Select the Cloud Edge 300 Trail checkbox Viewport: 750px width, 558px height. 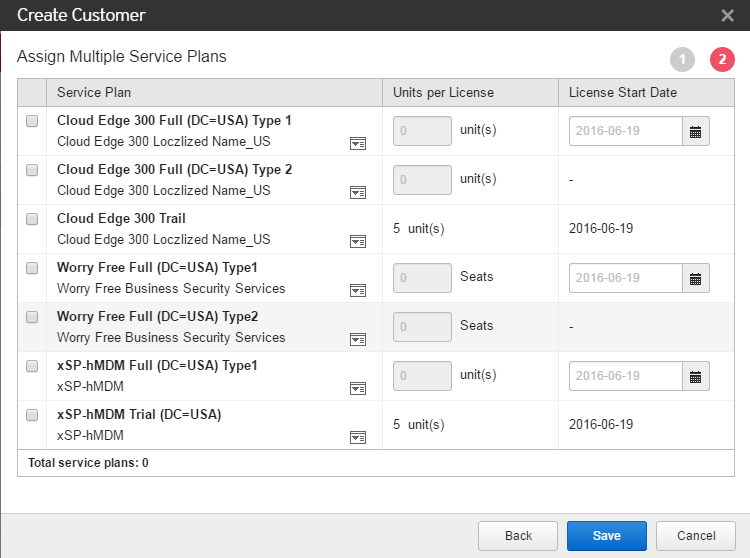pyautogui.click(x=32, y=219)
